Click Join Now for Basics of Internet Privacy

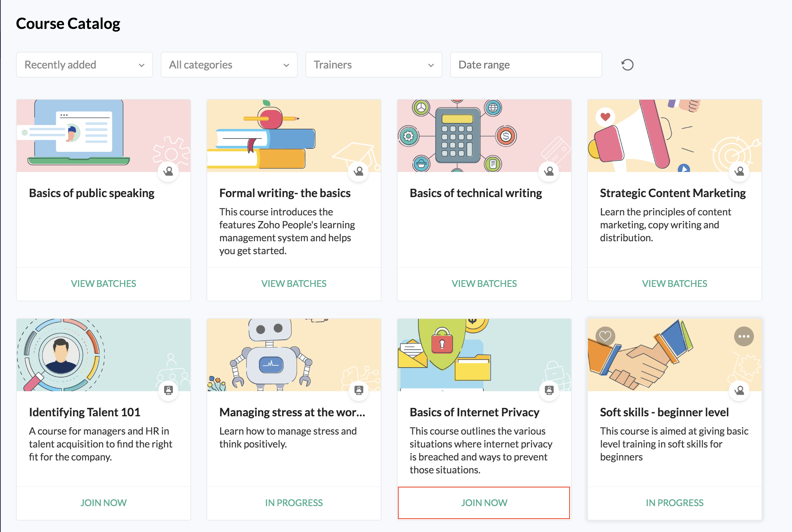tap(484, 503)
